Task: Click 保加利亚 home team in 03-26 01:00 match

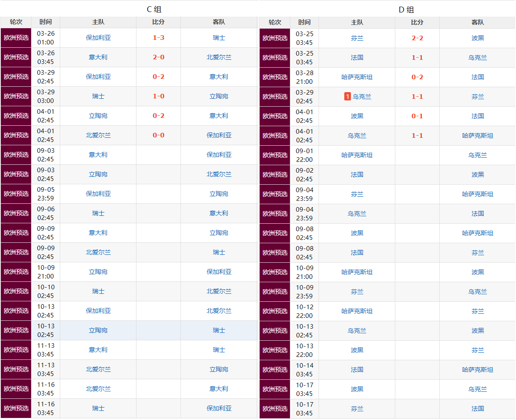Action: pos(98,38)
